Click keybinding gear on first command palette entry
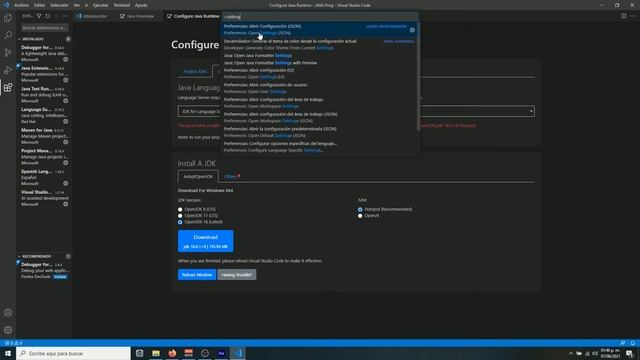Image resolution: width=640 pixels, height=360 pixels. (412, 30)
